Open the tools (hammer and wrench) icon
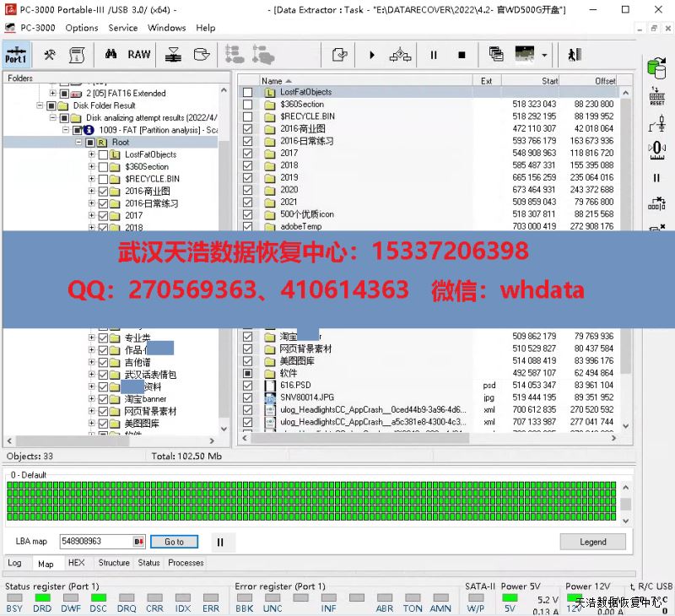 coord(50,55)
